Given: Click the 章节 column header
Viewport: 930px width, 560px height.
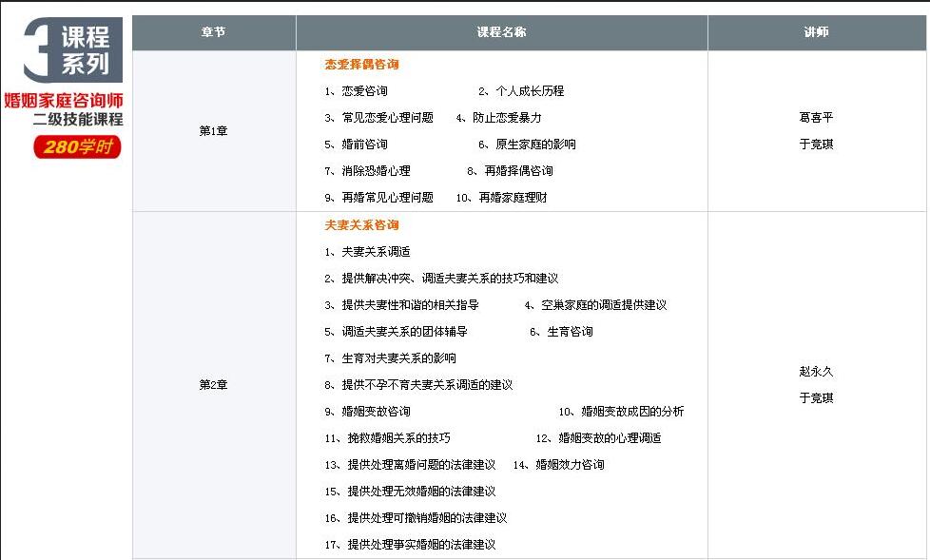Looking at the screenshot, I should tap(214, 32).
